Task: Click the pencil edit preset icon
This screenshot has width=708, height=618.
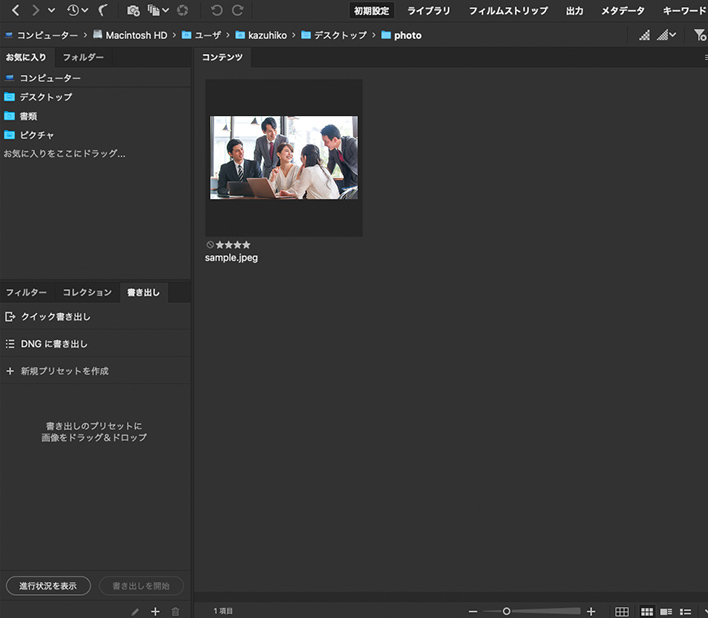Action: (135, 612)
